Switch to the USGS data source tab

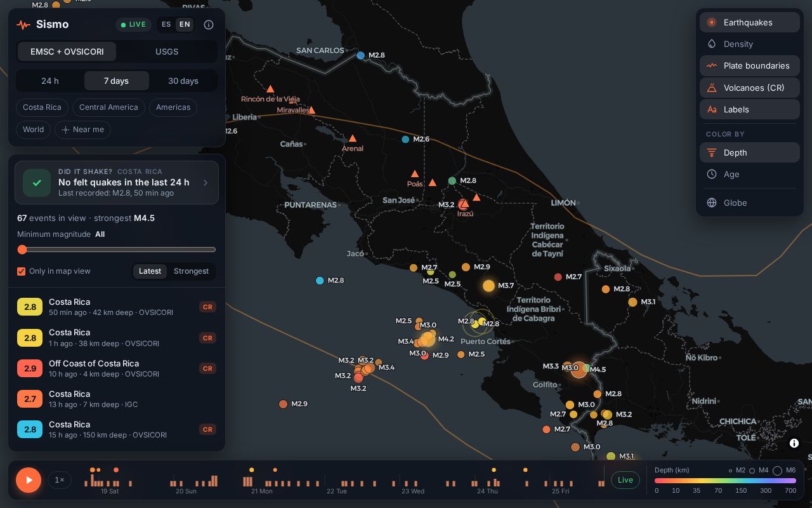tap(167, 51)
